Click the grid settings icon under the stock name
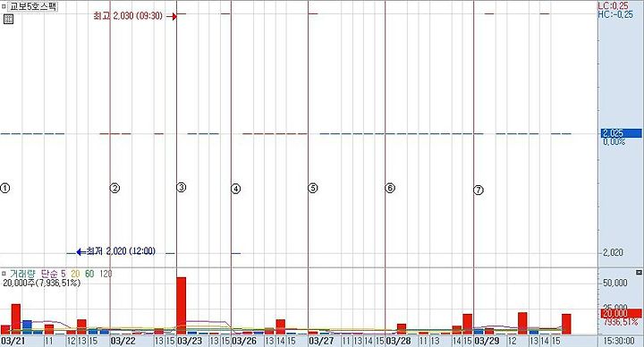The width and height of the screenshot is (644, 347). click(8, 19)
